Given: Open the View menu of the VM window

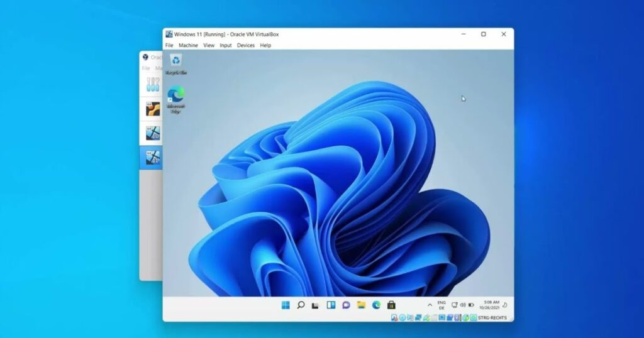Looking at the screenshot, I should pyautogui.click(x=209, y=45).
